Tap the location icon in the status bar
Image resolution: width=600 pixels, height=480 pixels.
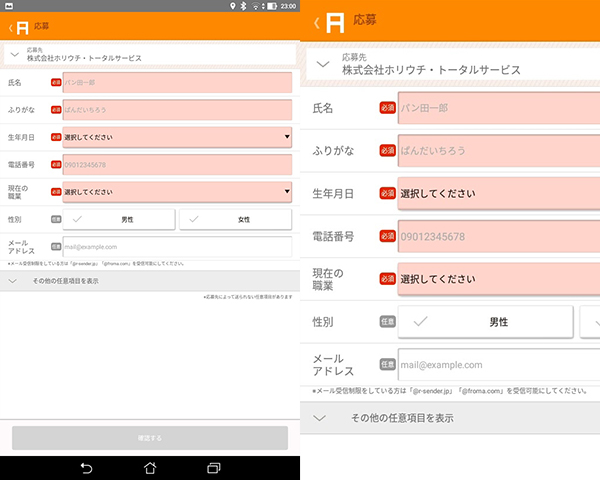(232, 6)
